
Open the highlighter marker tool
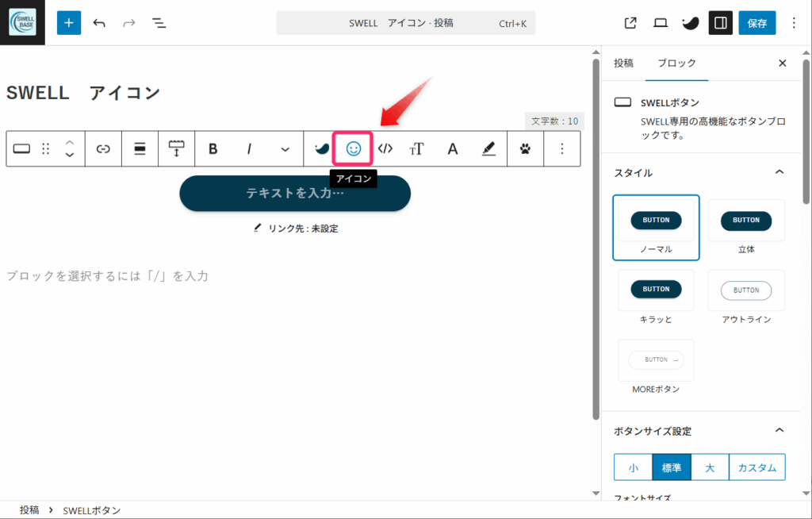488,149
